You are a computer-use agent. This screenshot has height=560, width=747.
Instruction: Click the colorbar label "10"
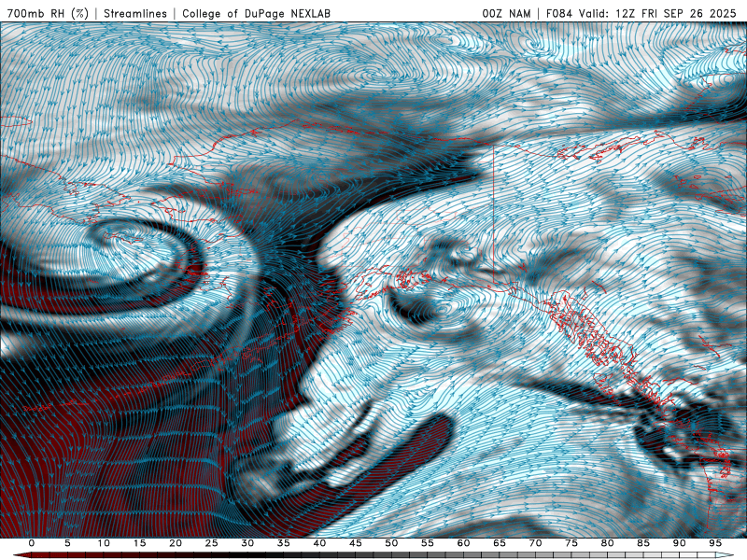click(x=104, y=543)
